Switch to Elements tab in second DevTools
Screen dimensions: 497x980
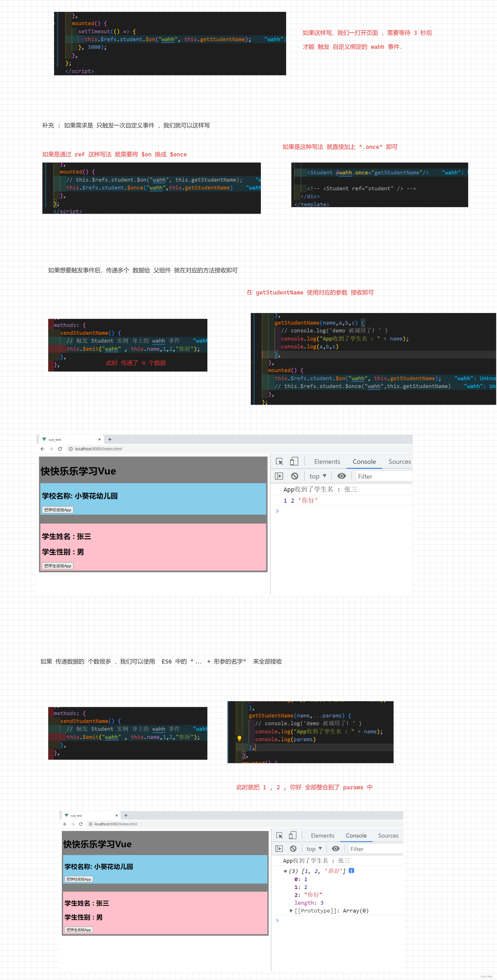(322, 835)
